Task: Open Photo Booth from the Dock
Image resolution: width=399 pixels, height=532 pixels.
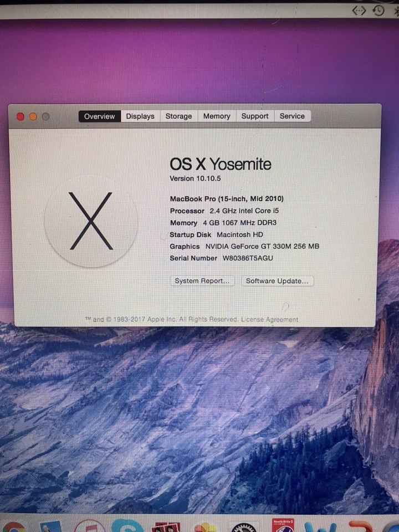Action: pyautogui.click(x=166, y=528)
